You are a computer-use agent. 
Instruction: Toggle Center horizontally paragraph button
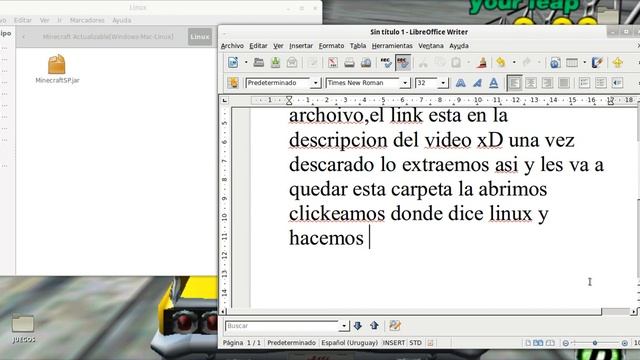click(531, 83)
